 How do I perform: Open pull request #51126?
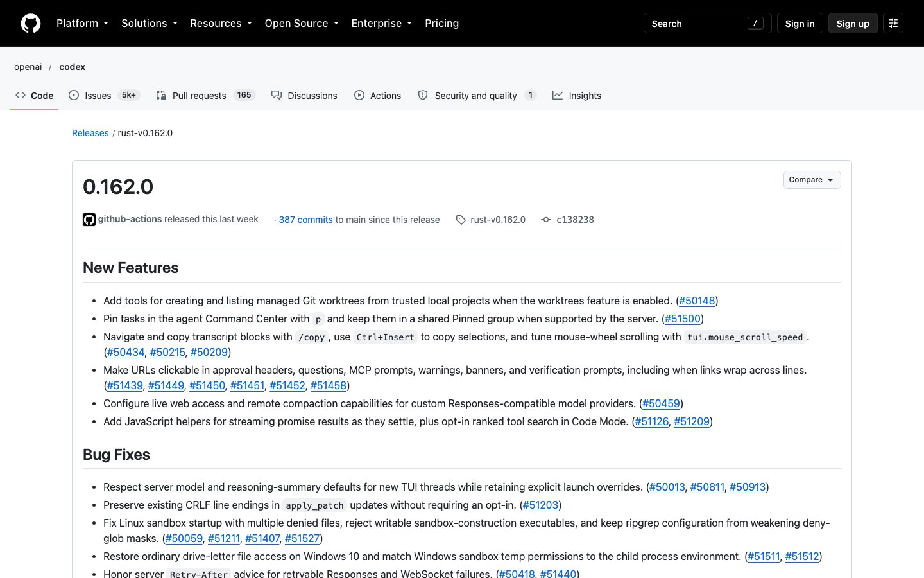652,421
